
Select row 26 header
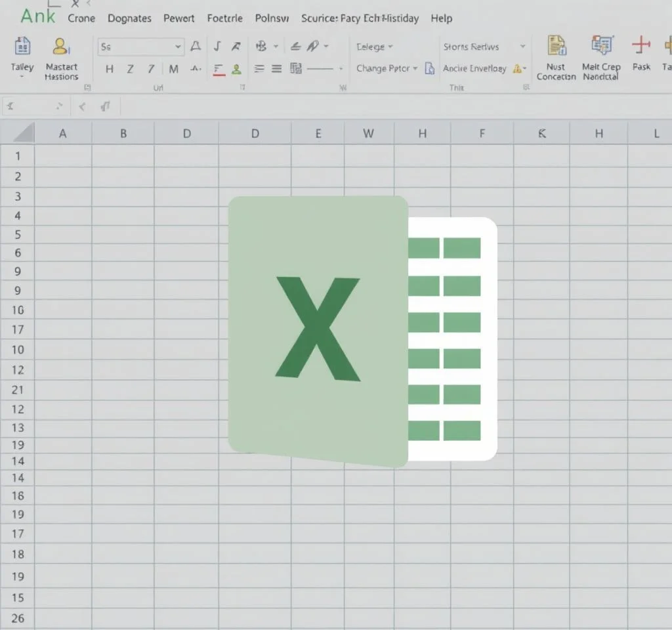click(18, 618)
